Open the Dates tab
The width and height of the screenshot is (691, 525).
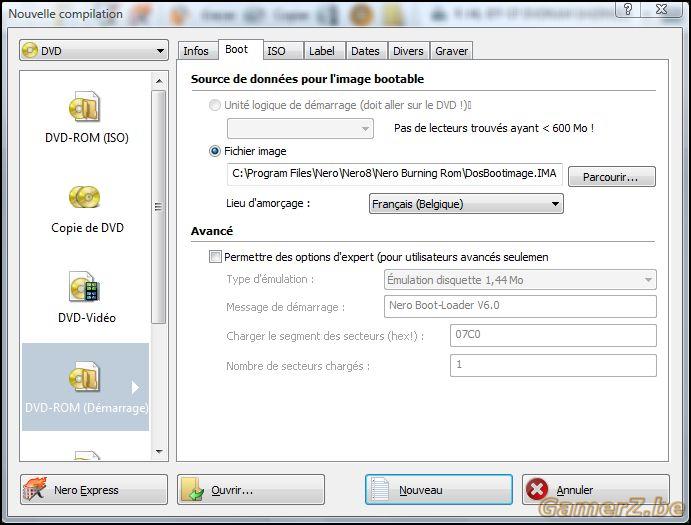(365, 51)
